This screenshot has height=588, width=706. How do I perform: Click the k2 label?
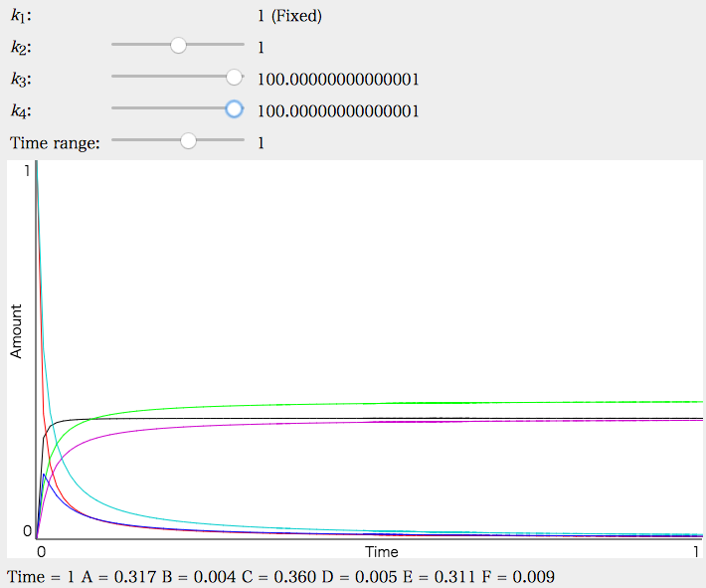(x=21, y=48)
